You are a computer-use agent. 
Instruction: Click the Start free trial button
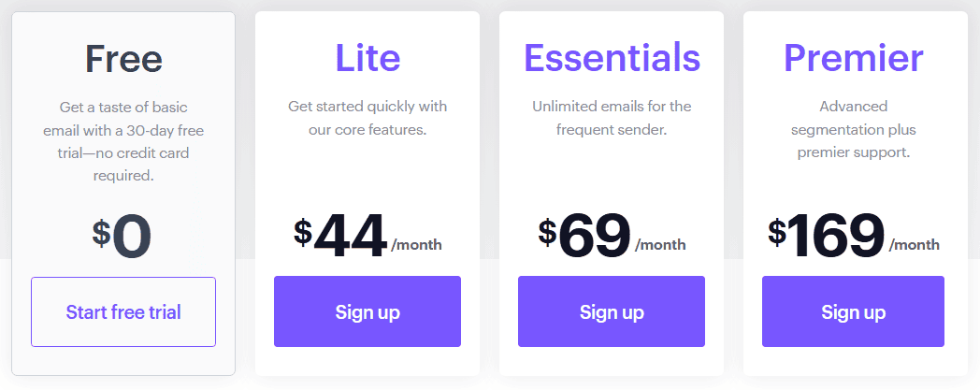(x=123, y=311)
